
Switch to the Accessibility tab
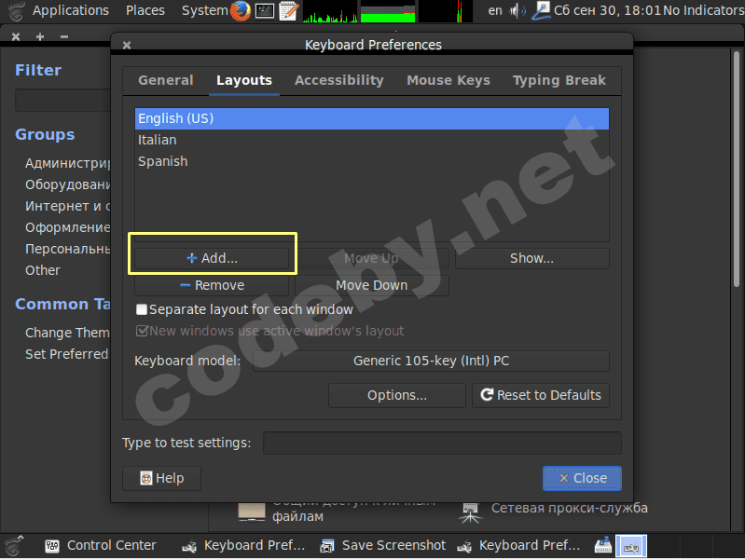tap(339, 80)
